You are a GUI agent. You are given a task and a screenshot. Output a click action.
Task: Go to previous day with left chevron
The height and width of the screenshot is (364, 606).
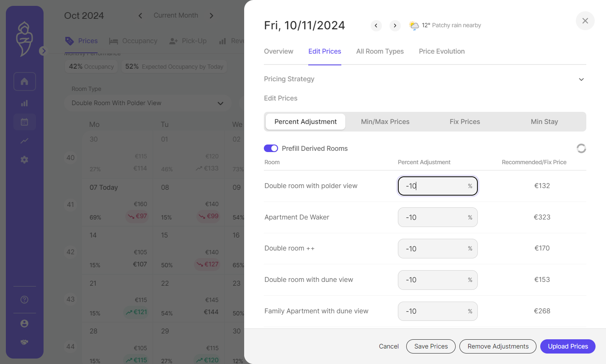pyautogui.click(x=376, y=26)
